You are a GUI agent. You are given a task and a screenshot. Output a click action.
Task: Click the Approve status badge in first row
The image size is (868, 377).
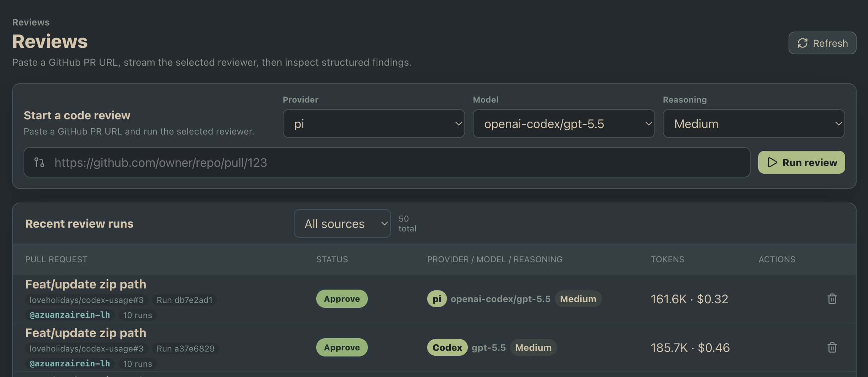click(x=342, y=299)
